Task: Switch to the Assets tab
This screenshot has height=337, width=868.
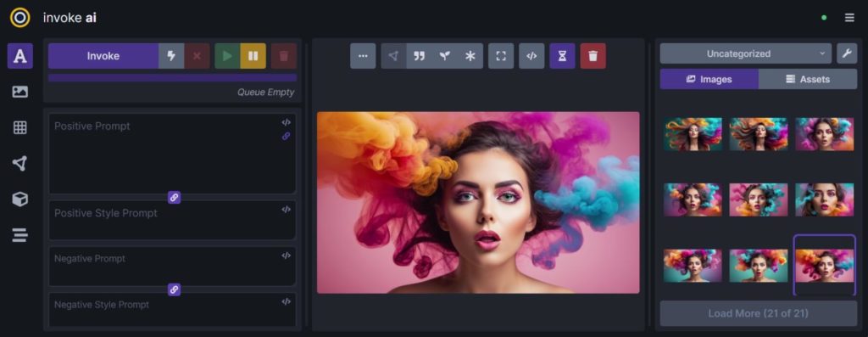Action: pyautogui.click(x=808, y=79)
